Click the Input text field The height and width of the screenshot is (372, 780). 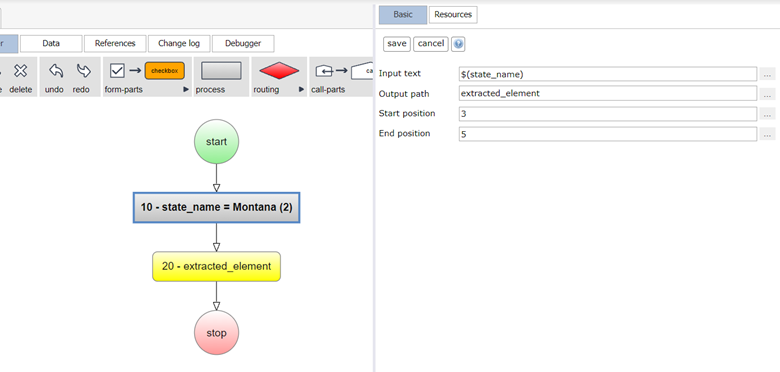pyautogui.click(x=608, y=74)
